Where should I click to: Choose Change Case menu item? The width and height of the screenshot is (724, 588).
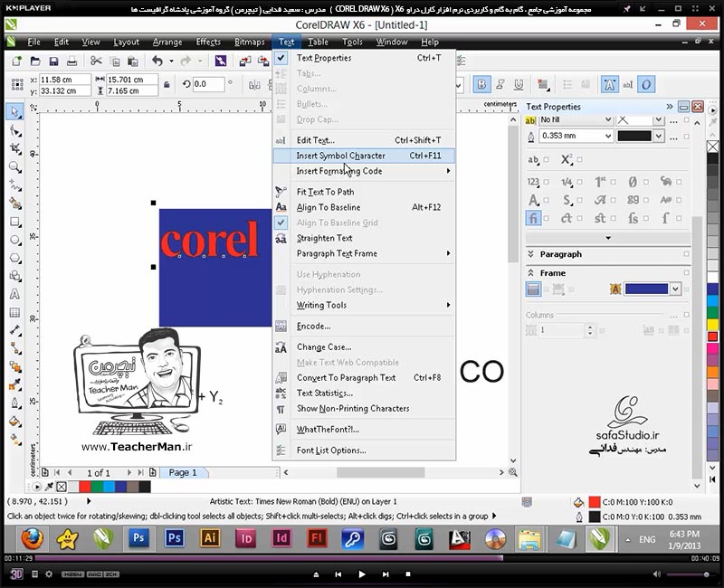[364, 347]
